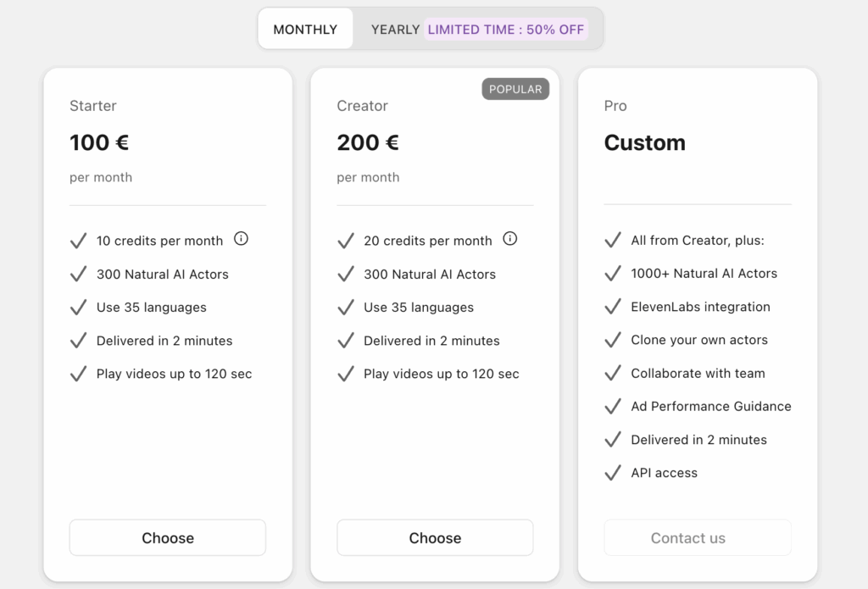Click info icon beside 20 credits per month
Viewport: 868px width, 589px height.
click(x=509, y=239)
